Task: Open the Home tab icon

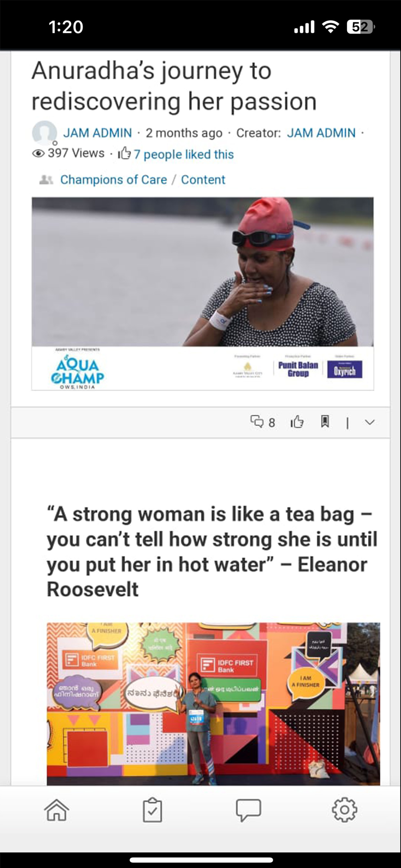Action: click(57, 810)
